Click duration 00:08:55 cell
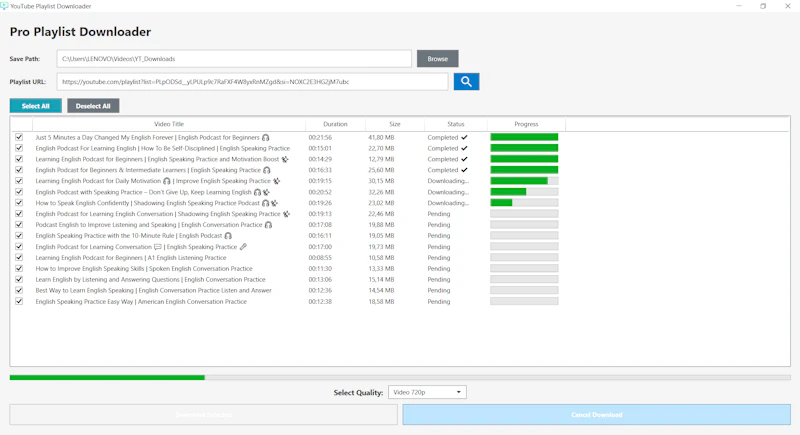 tap(320, 258)
